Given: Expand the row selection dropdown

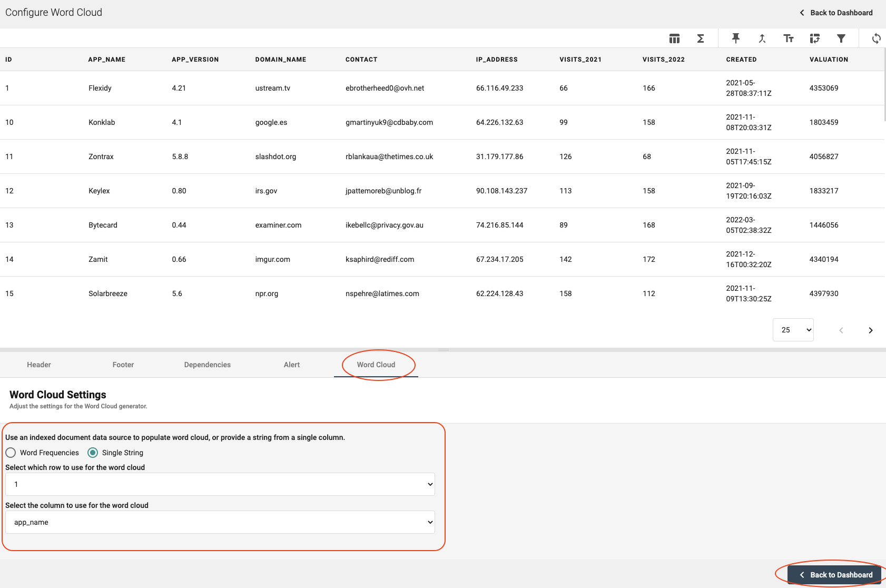Looking at the screenshot, I should tap(220, 484).
